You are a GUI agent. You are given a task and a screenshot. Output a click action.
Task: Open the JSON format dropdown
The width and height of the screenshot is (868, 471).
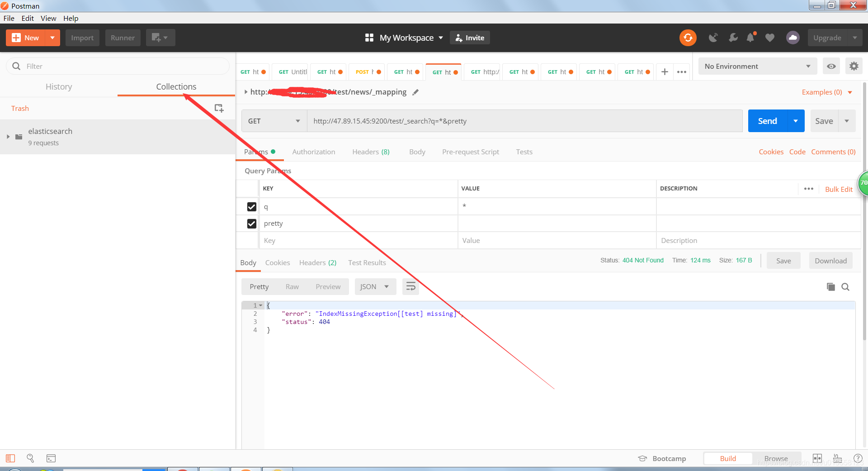pyautogui.click(x=375, y=286)
